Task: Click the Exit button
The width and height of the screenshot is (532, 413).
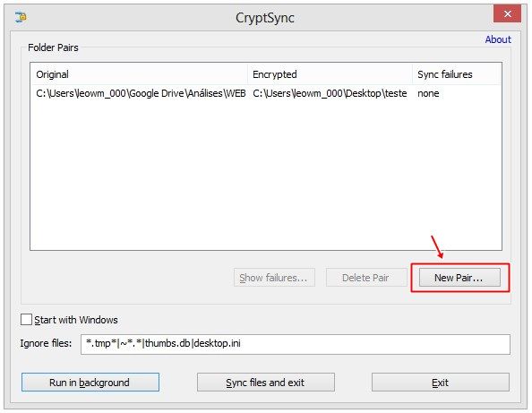Action: tap(441, 383)
